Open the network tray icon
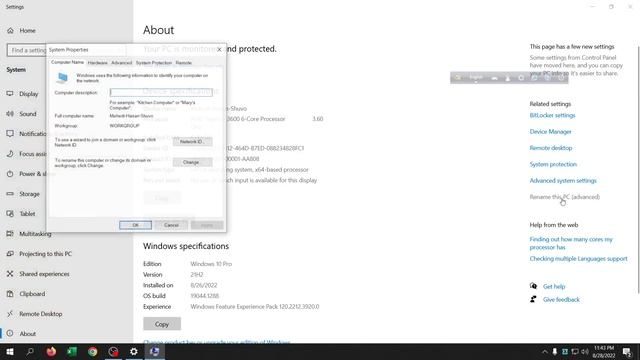Image resolution: width=640 pixels, height=360 pixels. coord(575,351)
